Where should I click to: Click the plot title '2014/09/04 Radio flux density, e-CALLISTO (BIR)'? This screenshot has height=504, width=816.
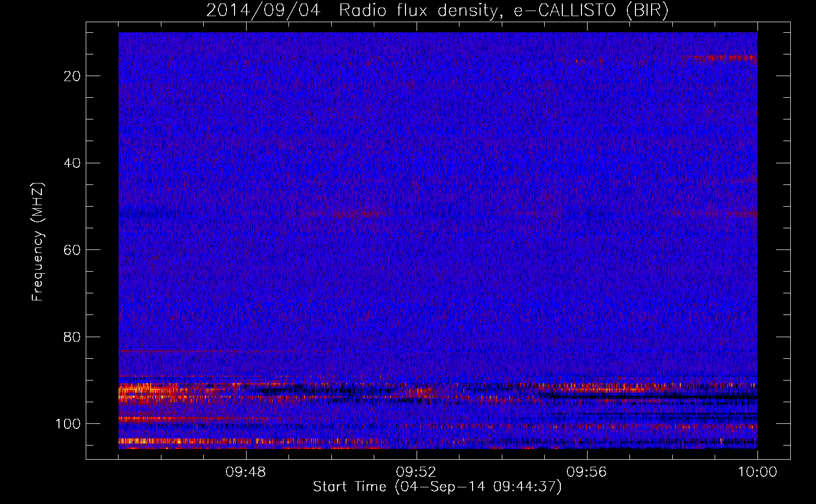pyautogui.click(x=437, y=11)
